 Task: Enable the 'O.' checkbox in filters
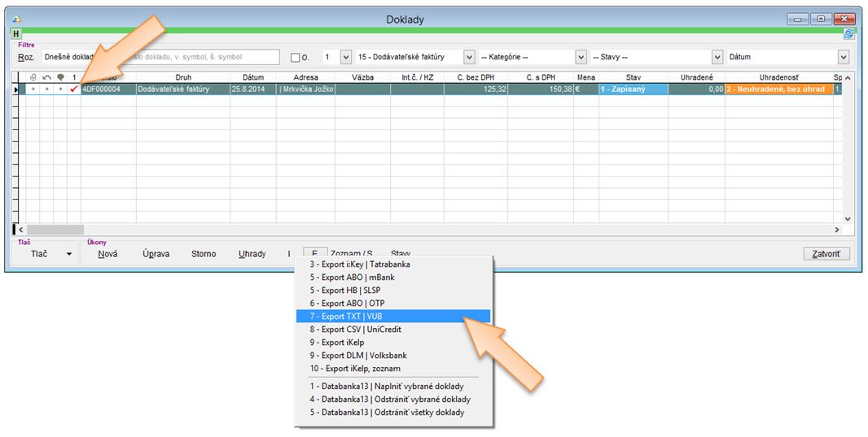pyautogui.click(x=296, y=58)
